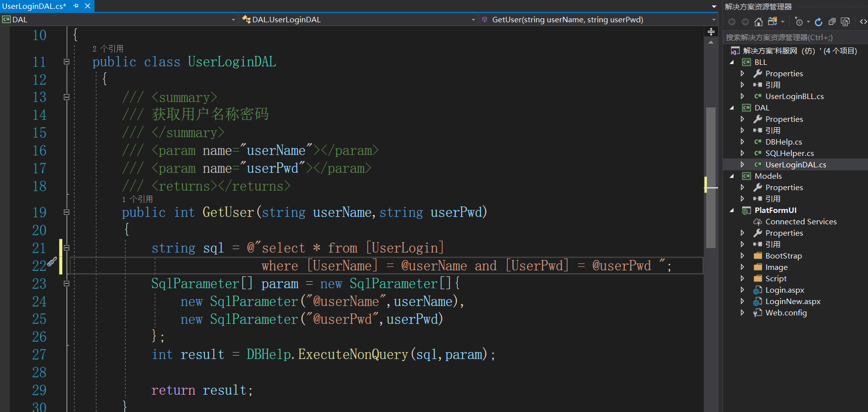Click the pending changes filter clock icon

799,22
